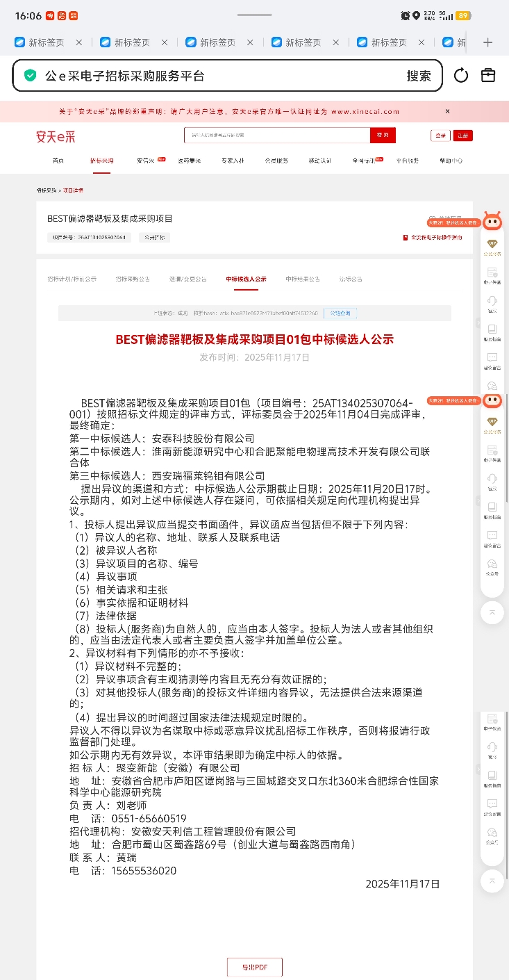Open a new browser tab with plus
This screenshot has height=980, width=509.
[x=487, y=42]
